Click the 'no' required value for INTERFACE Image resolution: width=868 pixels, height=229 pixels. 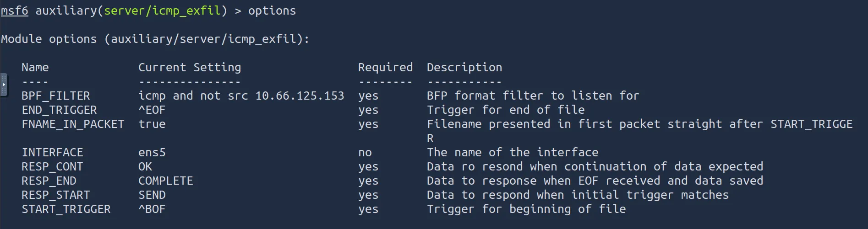(x=365, y=152)
